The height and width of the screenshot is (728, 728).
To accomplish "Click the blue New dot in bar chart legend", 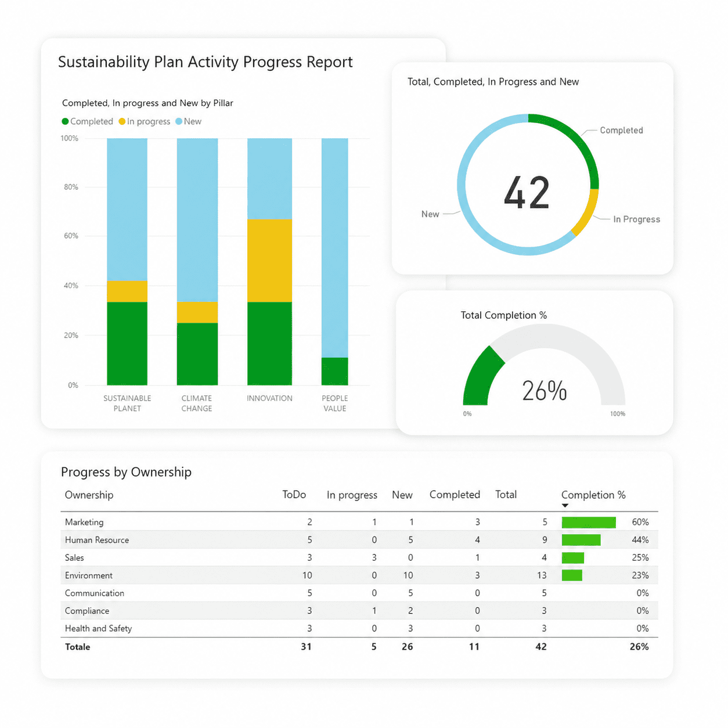I will click(179, 121).
